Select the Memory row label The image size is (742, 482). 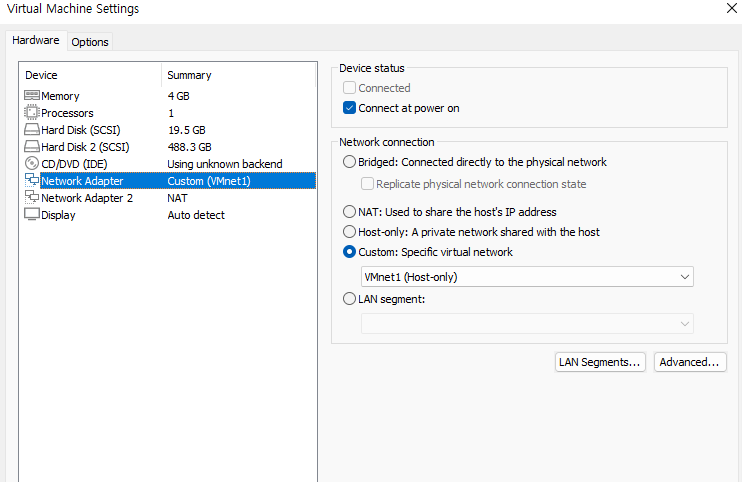tap(60, 96)
